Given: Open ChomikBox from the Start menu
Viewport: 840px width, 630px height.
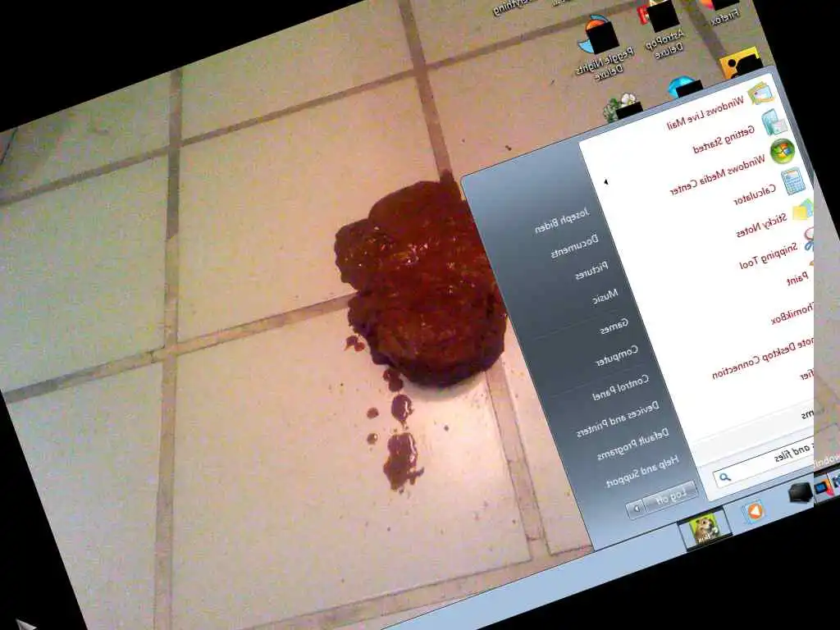Looking at the screenshot, I should [x=793, y=314].
